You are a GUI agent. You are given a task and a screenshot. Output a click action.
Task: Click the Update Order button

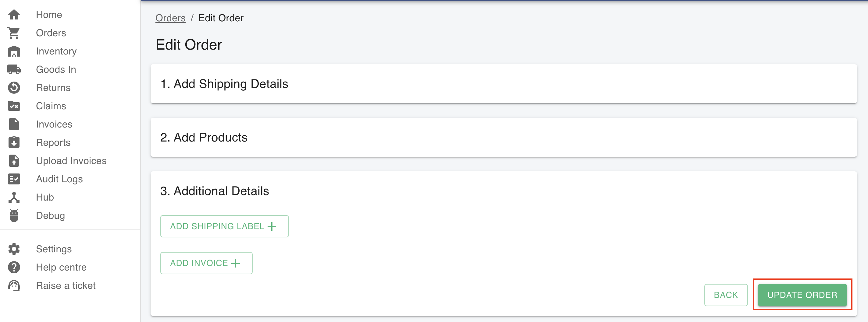click(x=802, y=295)
